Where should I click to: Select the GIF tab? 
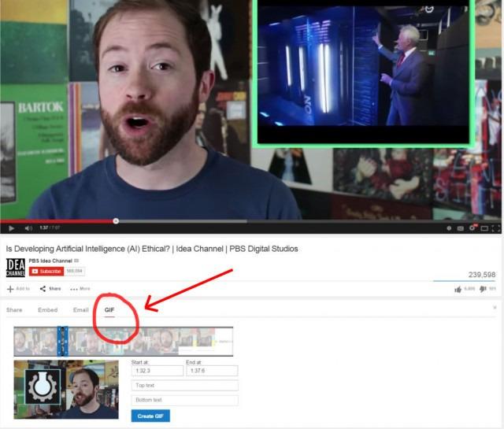pos(109,310)
